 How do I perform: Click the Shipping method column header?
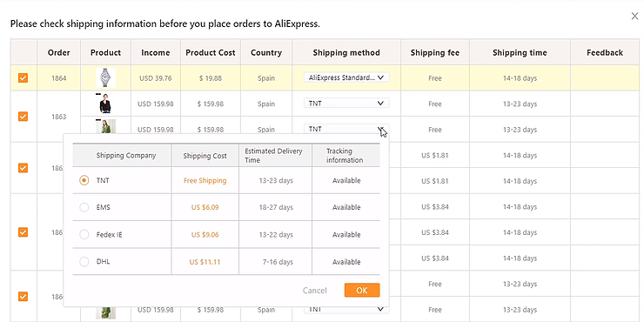346,52
